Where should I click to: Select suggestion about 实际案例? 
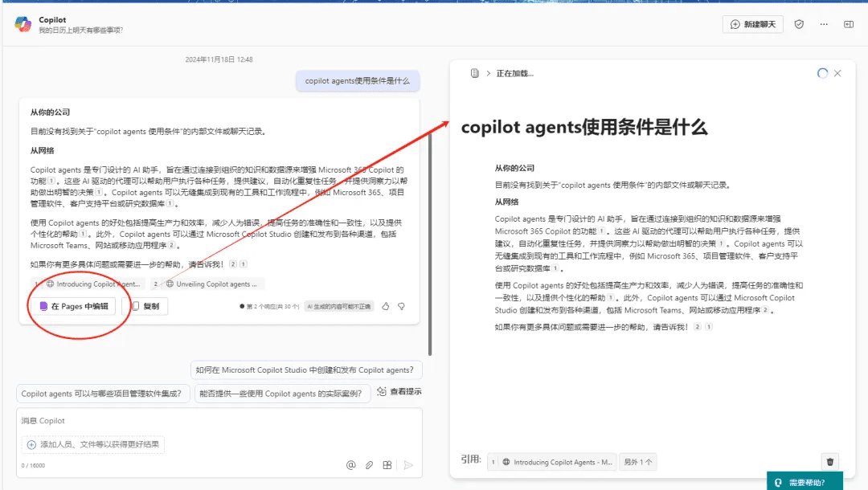point(282,394)
